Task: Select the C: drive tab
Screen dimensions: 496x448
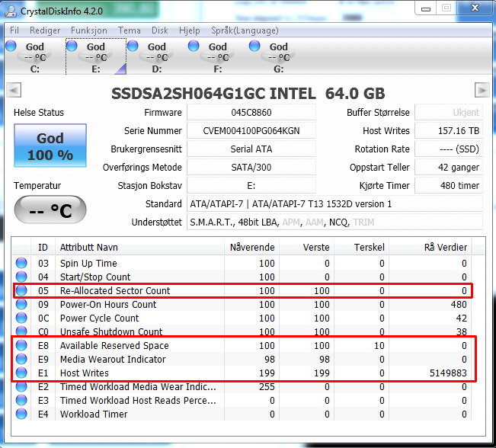Action: (x=35, y=56)
